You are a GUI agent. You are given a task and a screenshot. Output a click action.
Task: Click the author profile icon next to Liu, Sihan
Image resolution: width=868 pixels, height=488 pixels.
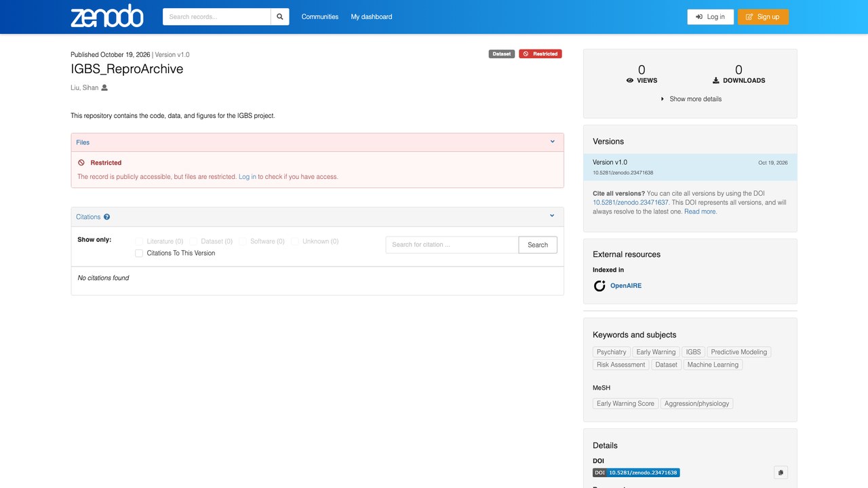[x=104, y=87]
